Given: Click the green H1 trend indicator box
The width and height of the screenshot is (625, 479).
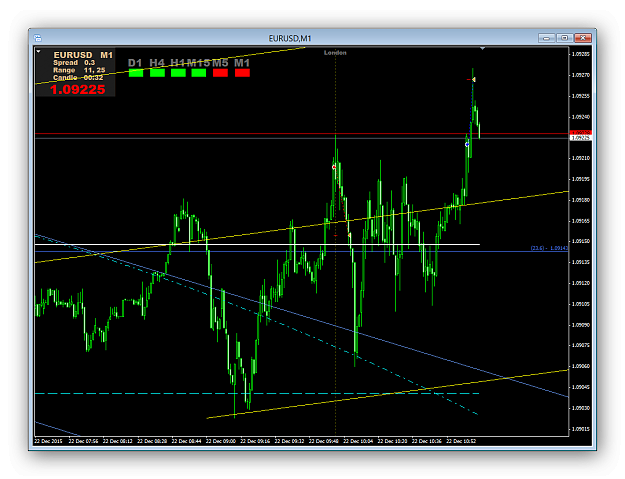Looking at the screenshot, I should 178,73.
